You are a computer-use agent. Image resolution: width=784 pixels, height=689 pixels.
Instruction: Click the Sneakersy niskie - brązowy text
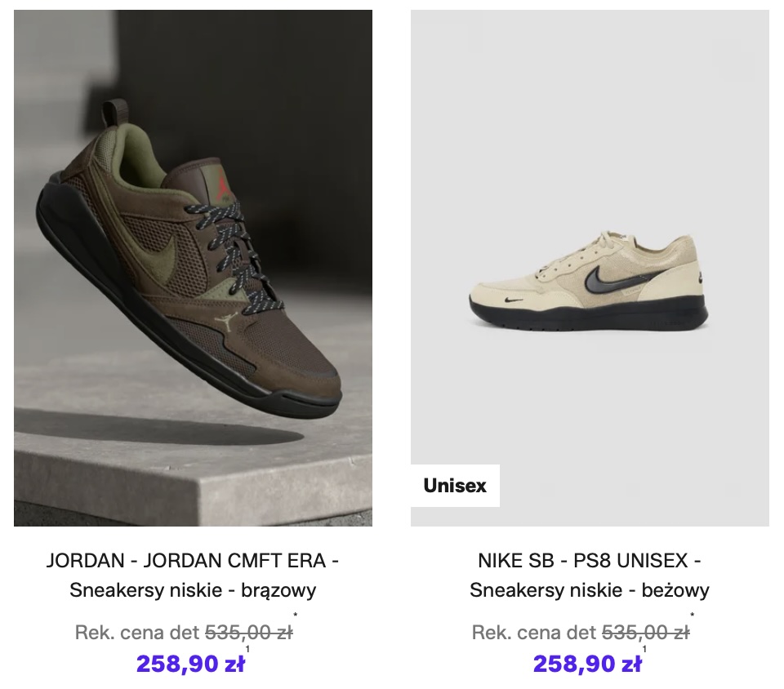pos(193,589)
